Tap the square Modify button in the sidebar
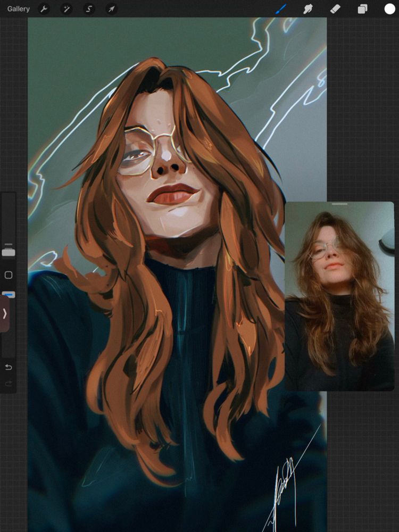The image size is (399, 532). coord(9,275)
